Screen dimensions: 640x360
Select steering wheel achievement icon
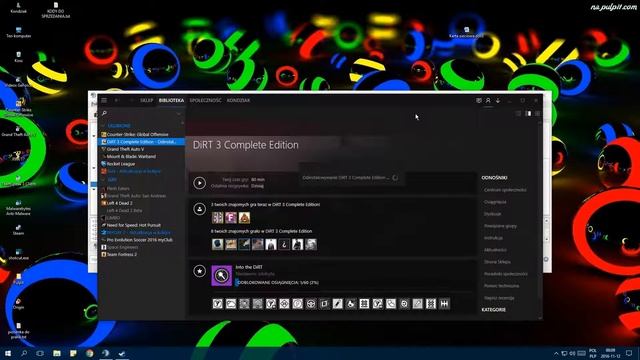(x=311, y=304)
